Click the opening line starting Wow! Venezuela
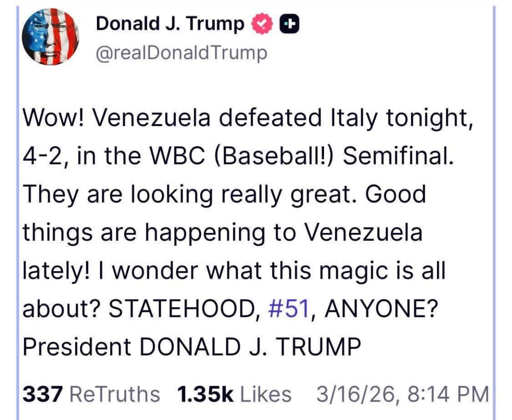 (x=248, y=118)
